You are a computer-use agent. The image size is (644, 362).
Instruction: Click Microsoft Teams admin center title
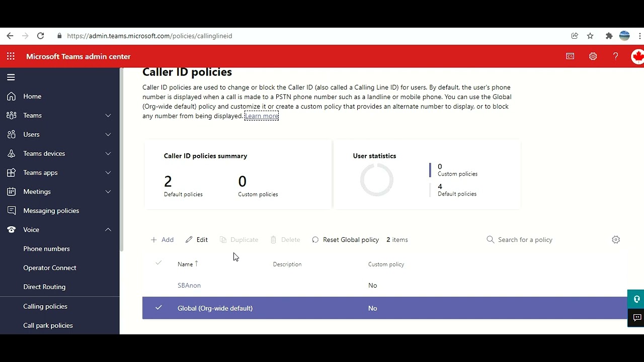[78, 56]
